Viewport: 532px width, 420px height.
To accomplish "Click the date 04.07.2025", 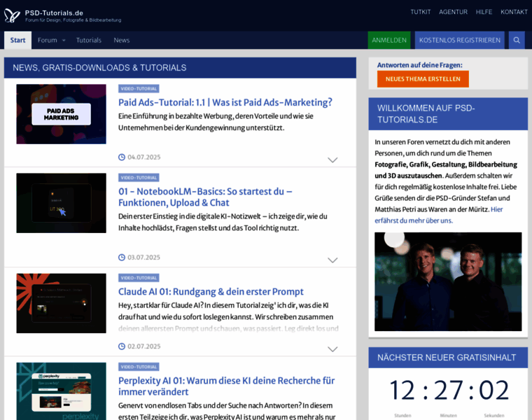I will coord(144,157).
